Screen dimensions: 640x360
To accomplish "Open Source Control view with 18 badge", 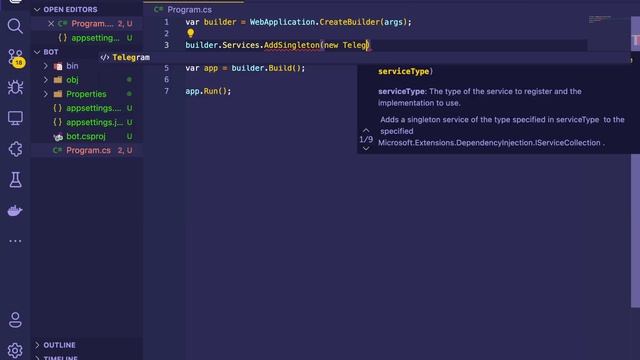I will [x=16, y=58].
